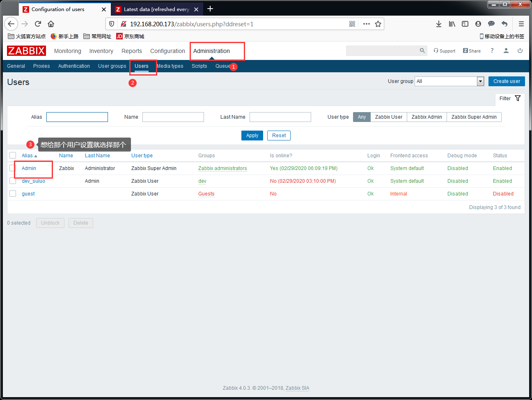Click the Zabbix search magnifier icon
The width and height of the screenshot is (532, 400).
[422, 51]
